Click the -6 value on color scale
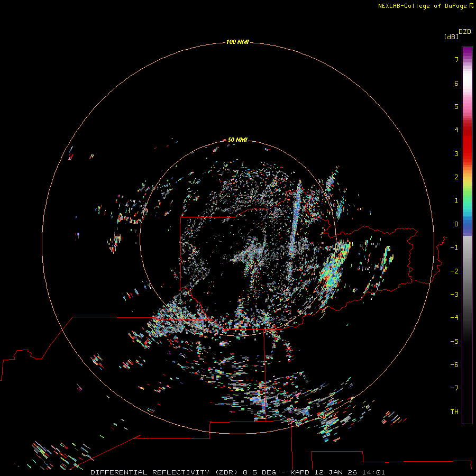The height and width of the screenshot is (476, 476). (x=454, y=365)
